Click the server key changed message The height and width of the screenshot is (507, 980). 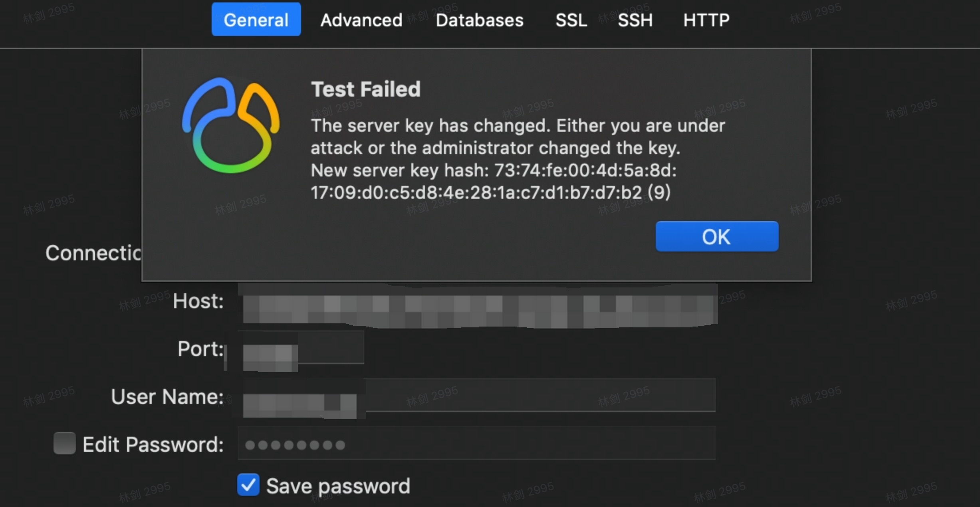point(518,137)
